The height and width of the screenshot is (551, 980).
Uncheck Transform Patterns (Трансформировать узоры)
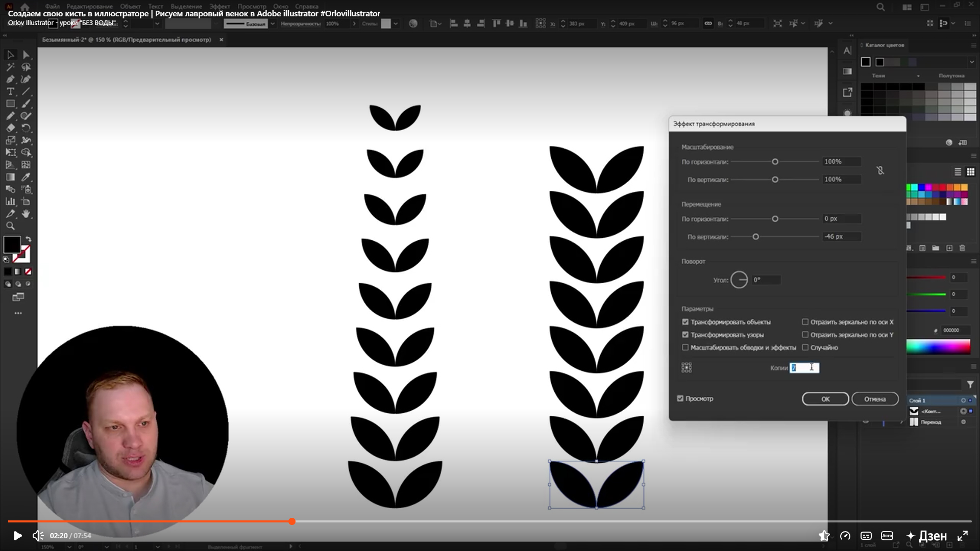[x=685, y=335]
